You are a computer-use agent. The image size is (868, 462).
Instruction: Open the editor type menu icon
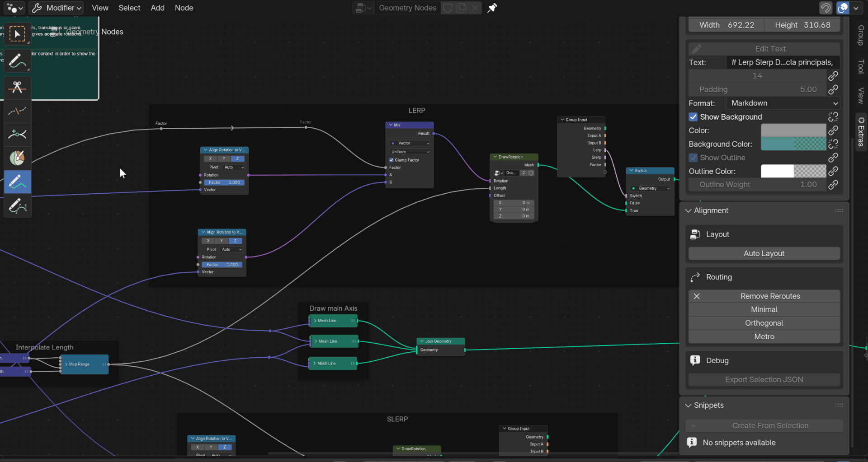[x=15, y=8]
